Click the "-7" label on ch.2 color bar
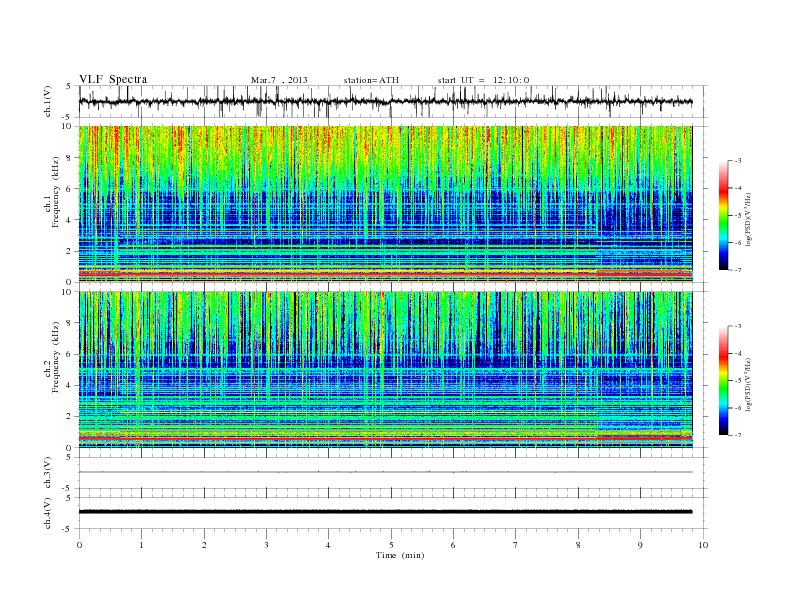Image resolution: width=792 pixels, height=612 pixels. pos(737,435)
